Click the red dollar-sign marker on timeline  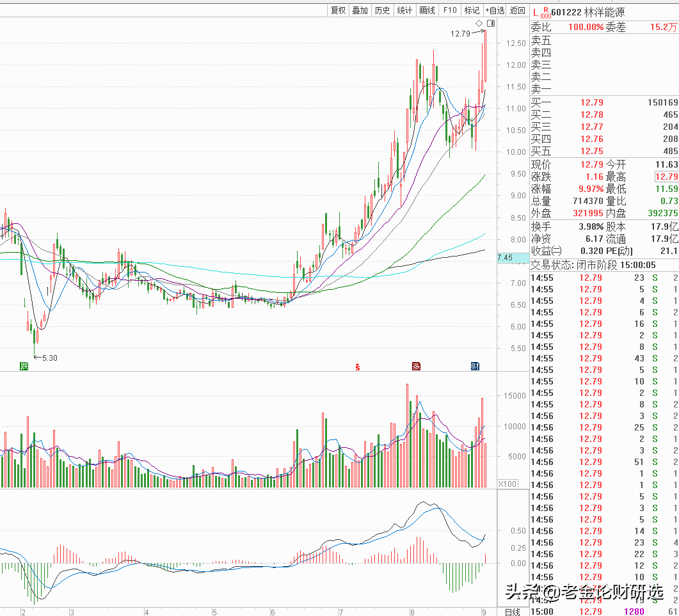[358, 367]
